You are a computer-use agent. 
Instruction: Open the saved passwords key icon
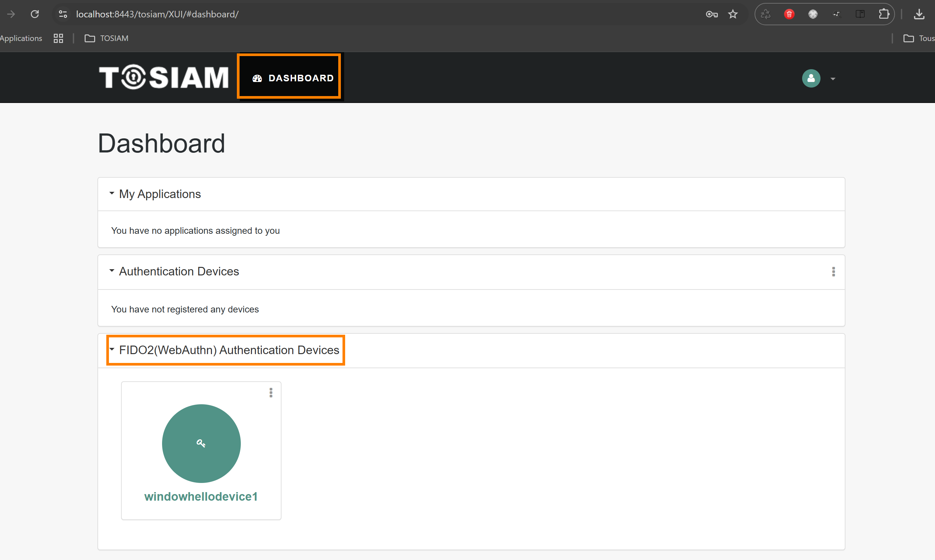pyautogui.click(x=712, y=14)
